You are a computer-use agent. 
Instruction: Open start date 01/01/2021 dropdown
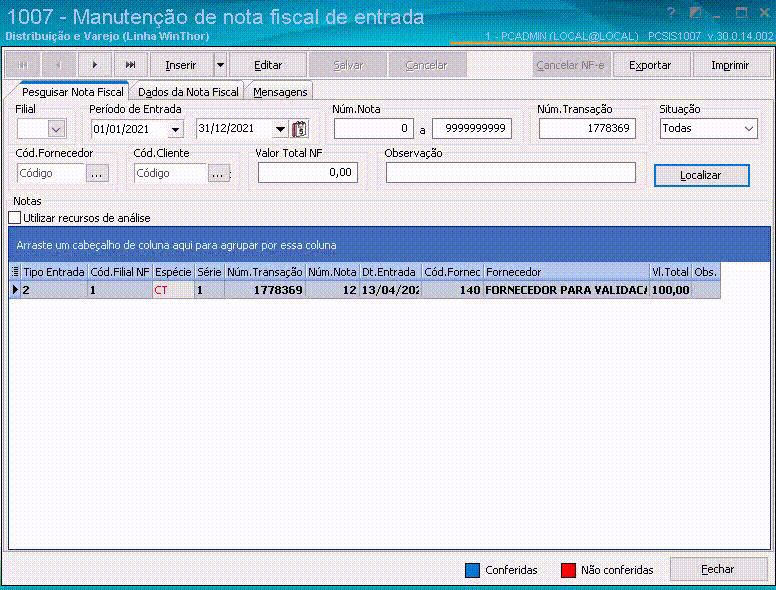175,130
